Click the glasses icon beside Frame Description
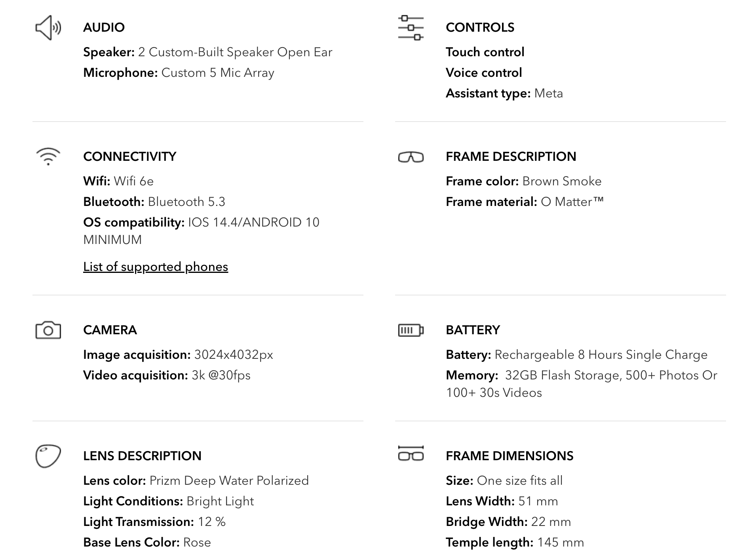734x560 pixels. (411, 157)
